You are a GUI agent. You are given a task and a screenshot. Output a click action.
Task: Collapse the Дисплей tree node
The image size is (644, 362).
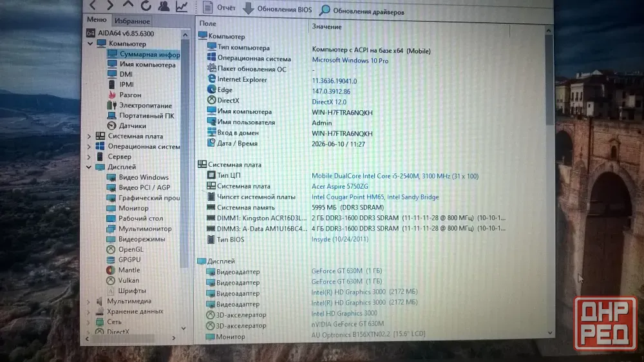[x=89, y=167]
